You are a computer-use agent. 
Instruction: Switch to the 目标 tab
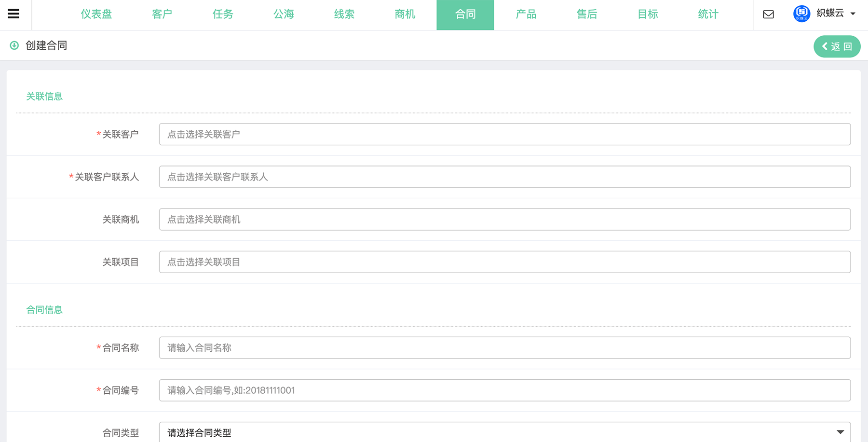click(x=648, y=14)
